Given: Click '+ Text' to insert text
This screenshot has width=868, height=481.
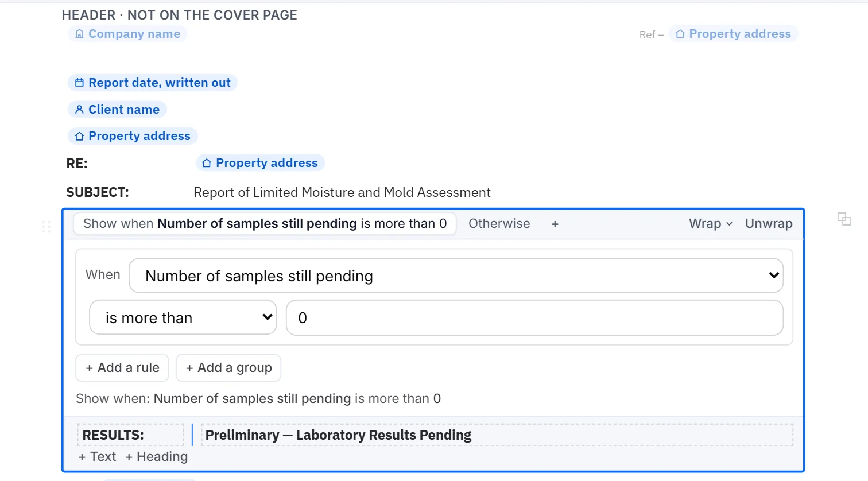Looking at the screenshot, I should [x=97, y=457].
